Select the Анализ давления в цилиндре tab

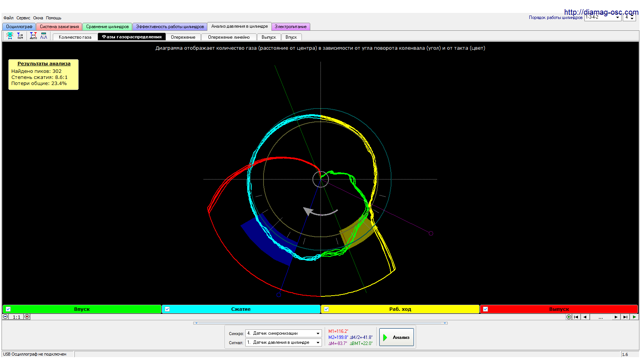pos(240,26)
